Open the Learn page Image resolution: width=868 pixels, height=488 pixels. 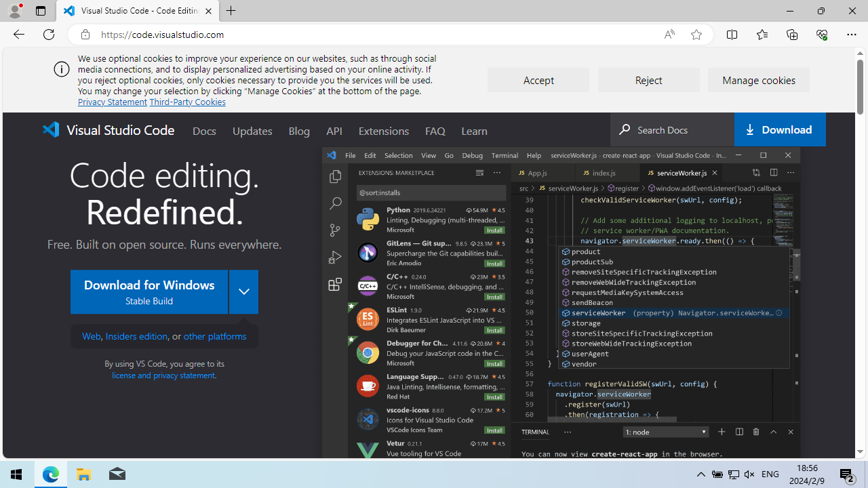(x=474, y=131)
